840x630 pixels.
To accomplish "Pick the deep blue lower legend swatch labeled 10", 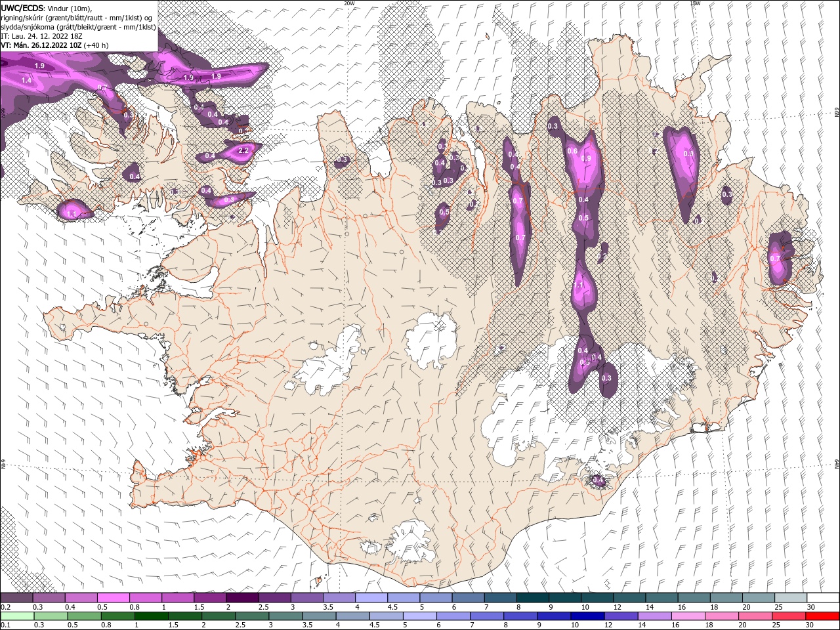I will (588, 616).
